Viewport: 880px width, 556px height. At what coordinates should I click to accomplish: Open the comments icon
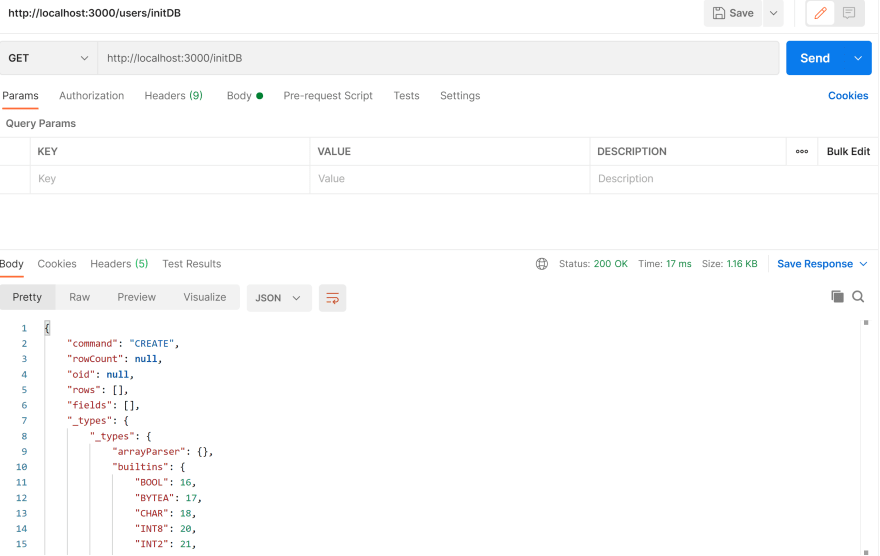849,13
